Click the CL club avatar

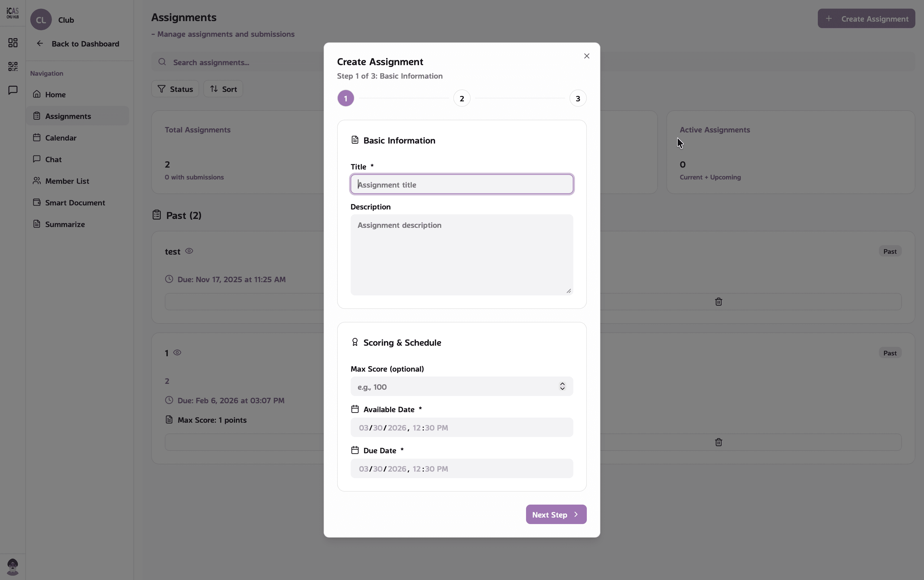[41, 19]
